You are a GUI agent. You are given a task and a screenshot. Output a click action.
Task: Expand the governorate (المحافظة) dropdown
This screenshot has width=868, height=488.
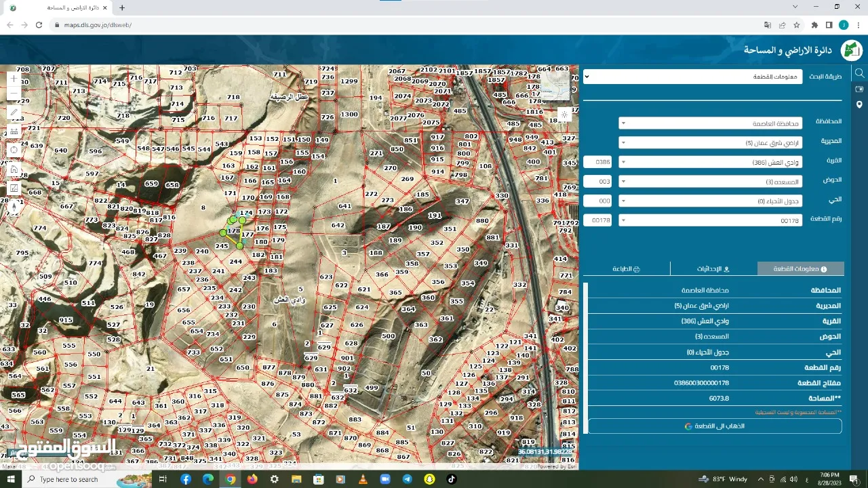point(710,123)
